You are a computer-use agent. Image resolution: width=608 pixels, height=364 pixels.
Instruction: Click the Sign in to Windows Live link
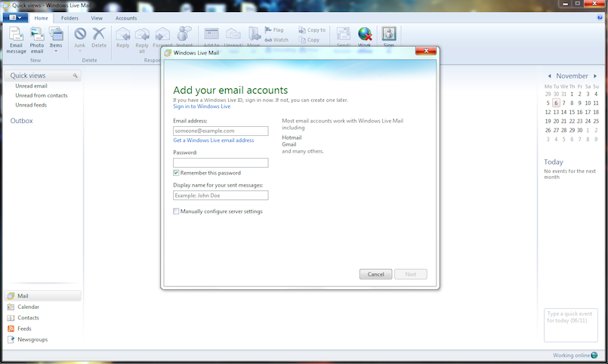[x=202, y=106]
